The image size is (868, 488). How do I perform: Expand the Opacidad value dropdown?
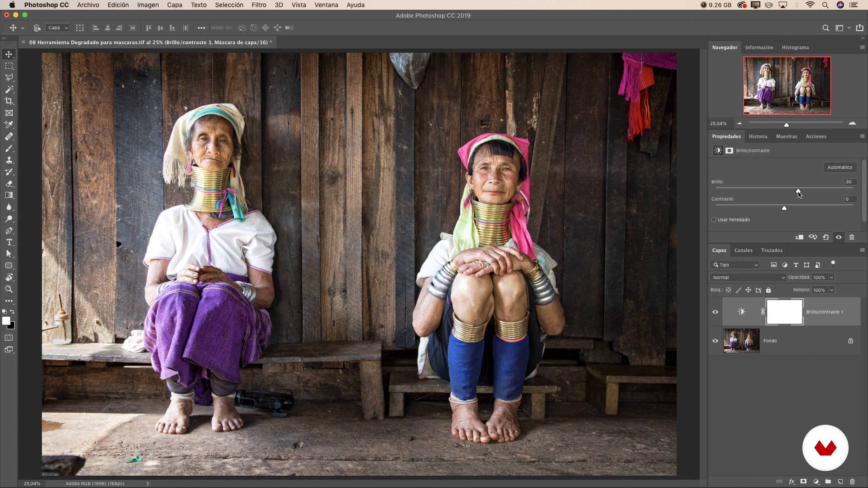(831, 277)
